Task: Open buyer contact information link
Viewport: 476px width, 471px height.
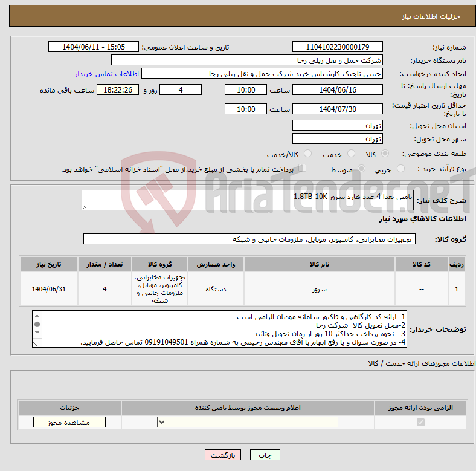Action: click(x=107, y=74)
